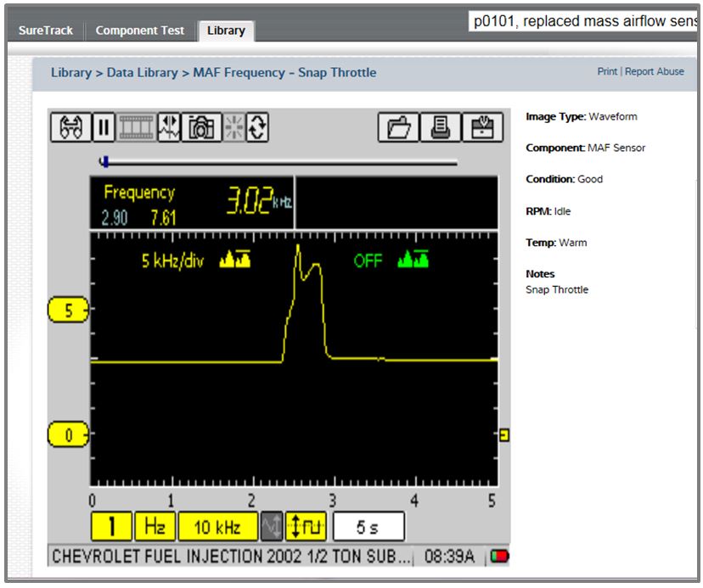
Task: Change the 10 kHz scale setting
Action: click(217, 527)
